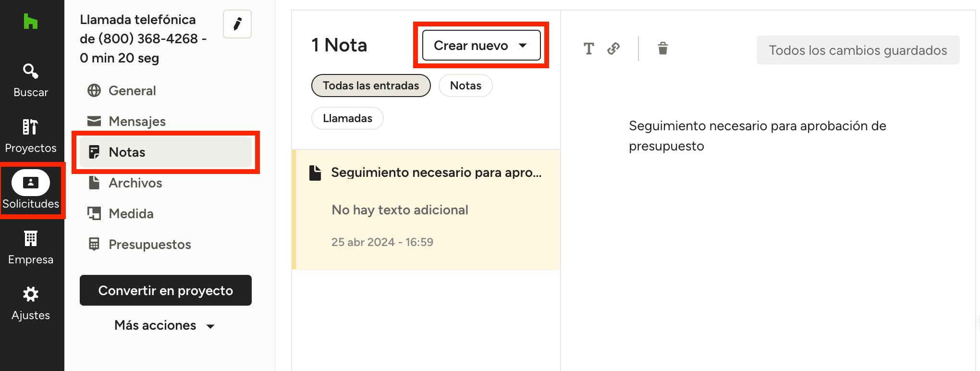Click the pencil edit title icon
This screenshot has height=371, width=980.
[x=237, y=24]
